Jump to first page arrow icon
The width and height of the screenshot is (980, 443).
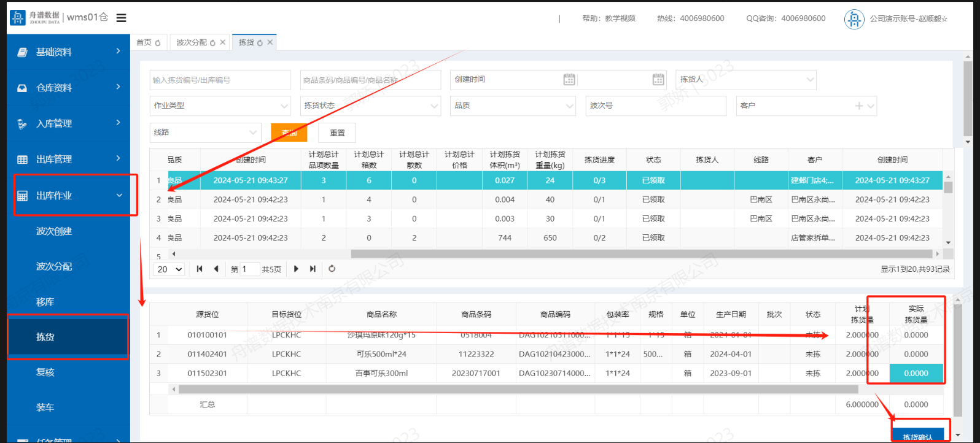[200, 269]
